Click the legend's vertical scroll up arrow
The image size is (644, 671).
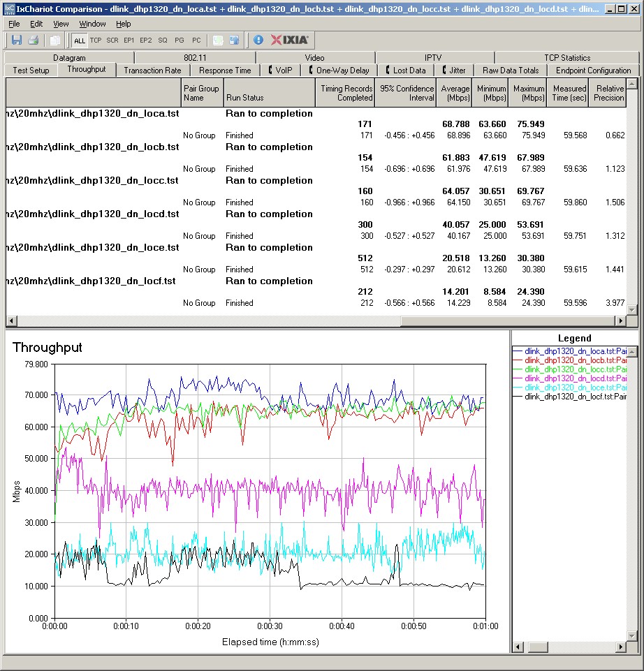point(632,352)
